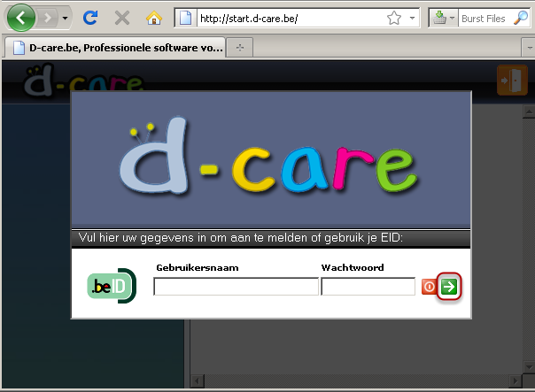The height and width of the screenshot is (392, 535).
Task: Focus the Wachtwoord password field
Action: coord(368,287)
